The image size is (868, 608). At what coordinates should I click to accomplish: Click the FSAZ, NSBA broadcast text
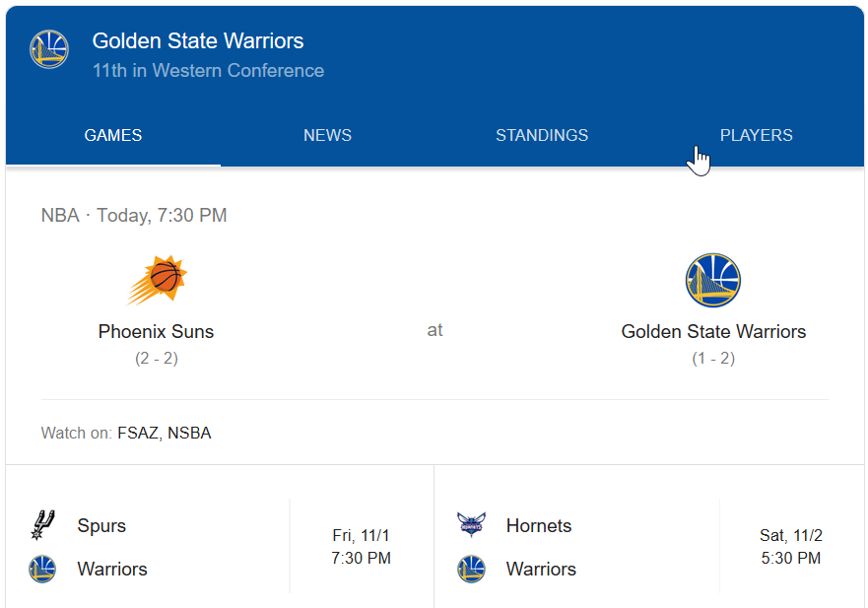point(164,433)
